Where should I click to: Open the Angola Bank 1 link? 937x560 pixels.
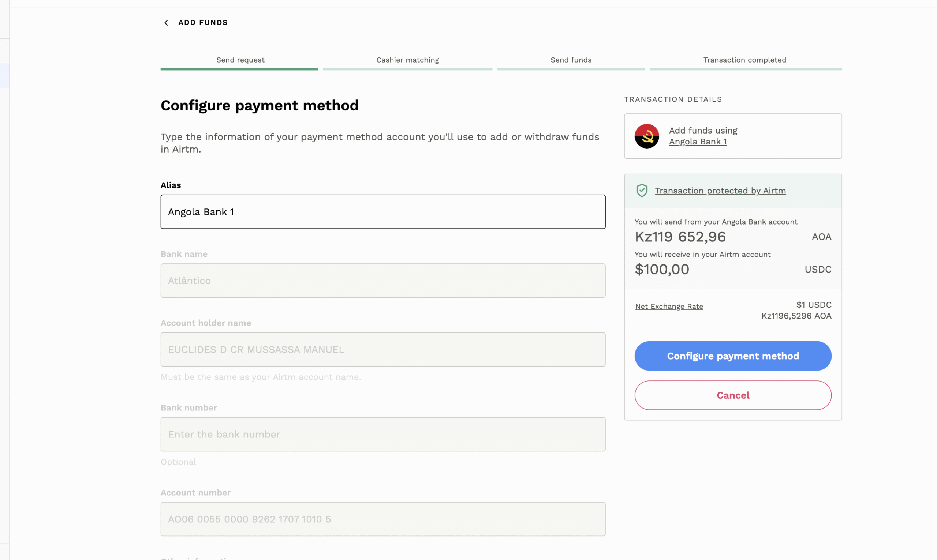point(698,142)
